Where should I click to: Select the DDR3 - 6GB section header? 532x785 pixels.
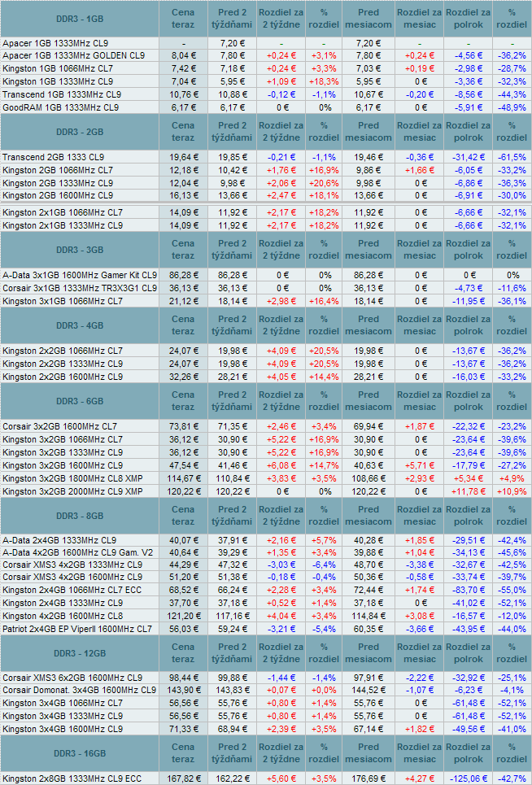click(x=80, y=402)
